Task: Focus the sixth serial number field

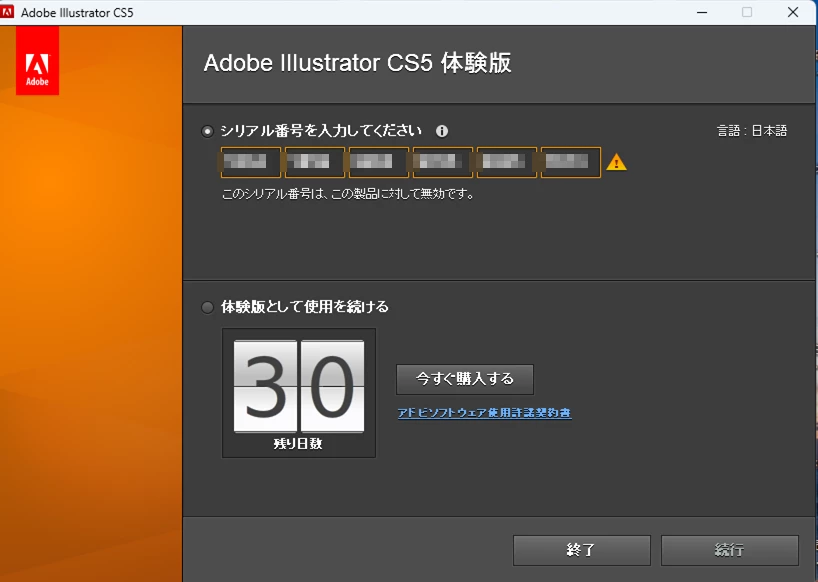Action: 571,162
